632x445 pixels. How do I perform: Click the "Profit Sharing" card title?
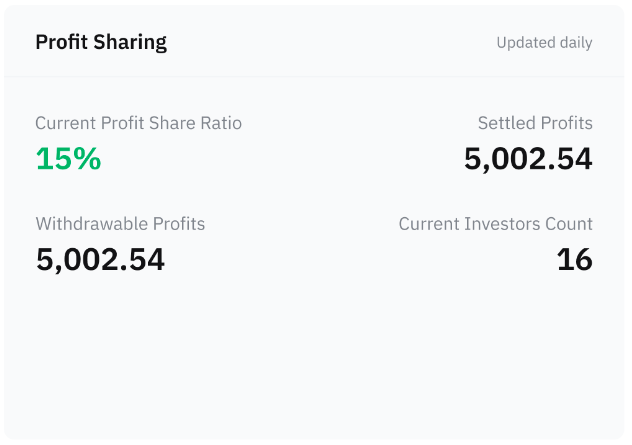(101, 42)
